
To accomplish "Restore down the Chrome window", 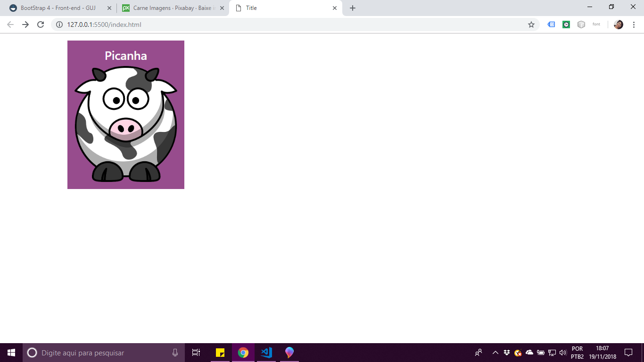I will point(611,7).
